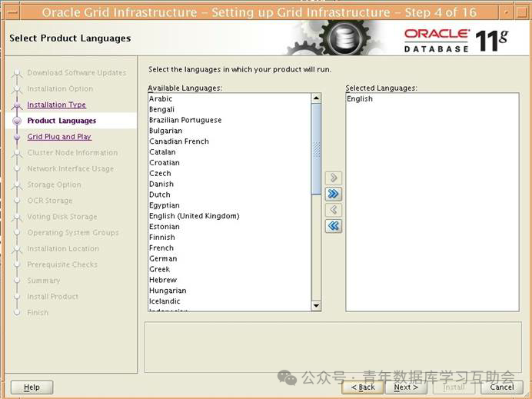Select the Product Languages step

(62, 121)
